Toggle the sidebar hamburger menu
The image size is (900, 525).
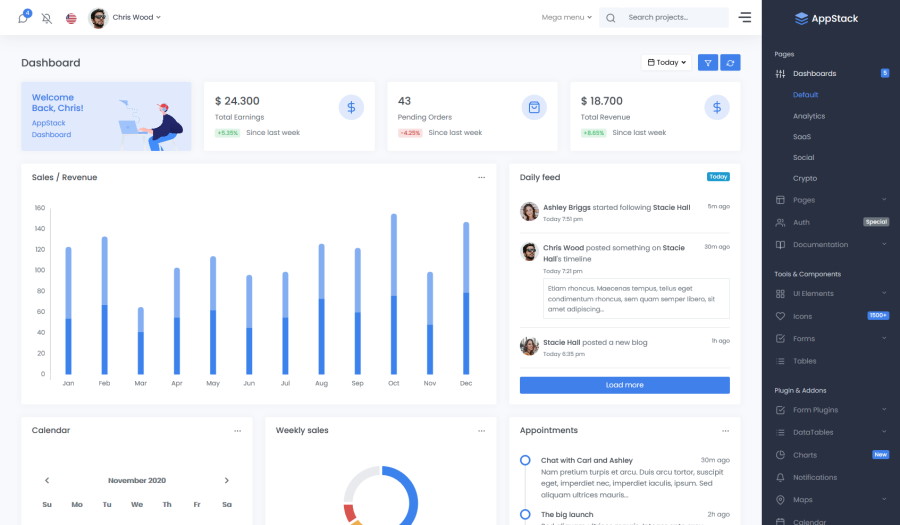pos(745,17)
